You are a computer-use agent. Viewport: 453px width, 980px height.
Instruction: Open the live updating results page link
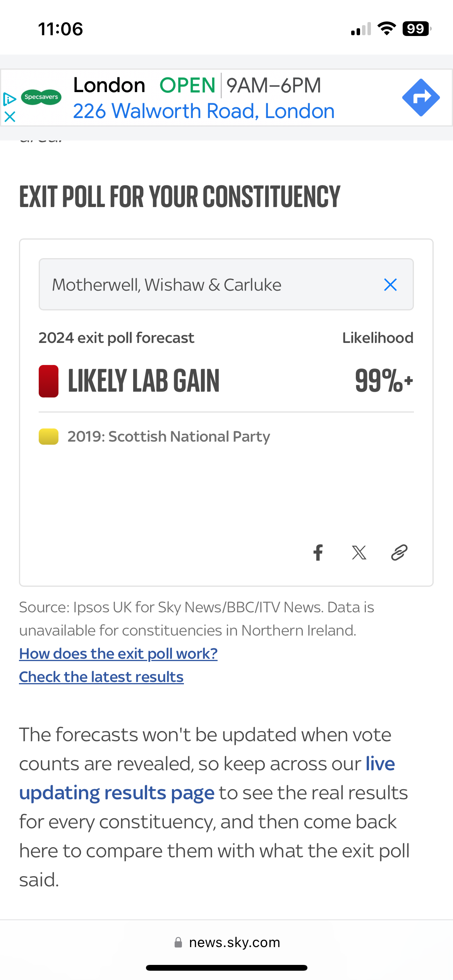coord(207,778)
